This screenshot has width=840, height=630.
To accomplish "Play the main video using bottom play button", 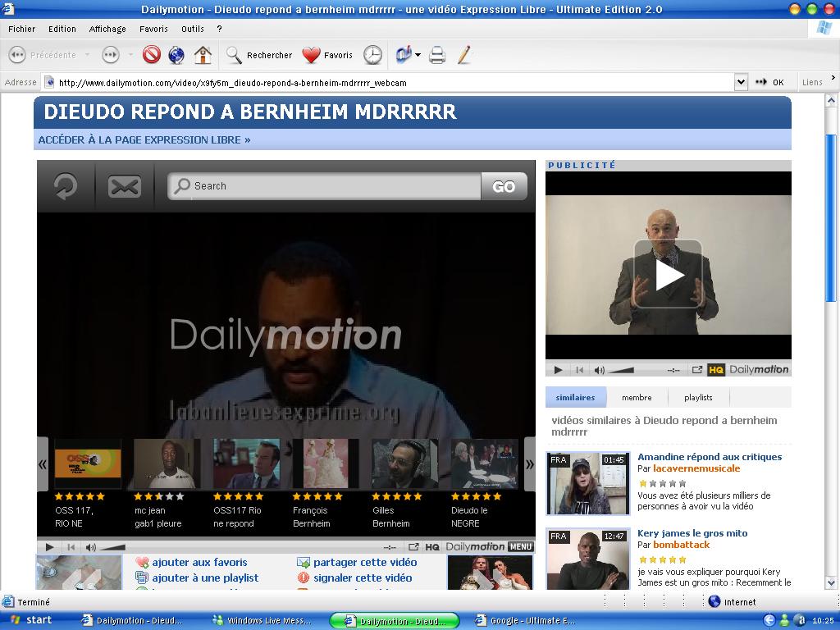I will coord(50,547).
